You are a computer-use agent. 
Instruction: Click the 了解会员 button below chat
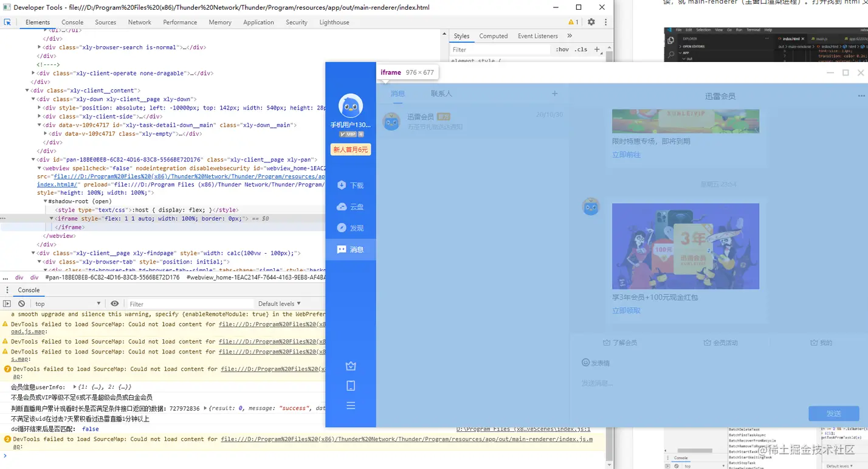tap(620, 343)
